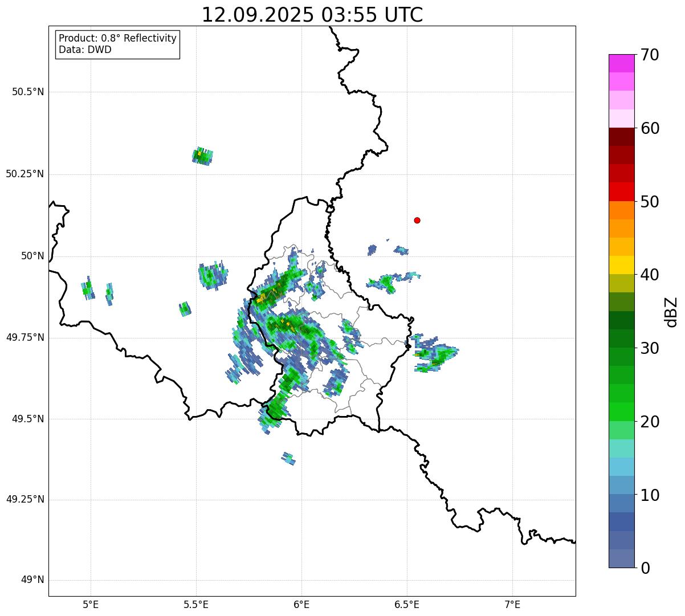Click the small radar echo near 49.4°N 5.95°E

[x=289, y=458]
